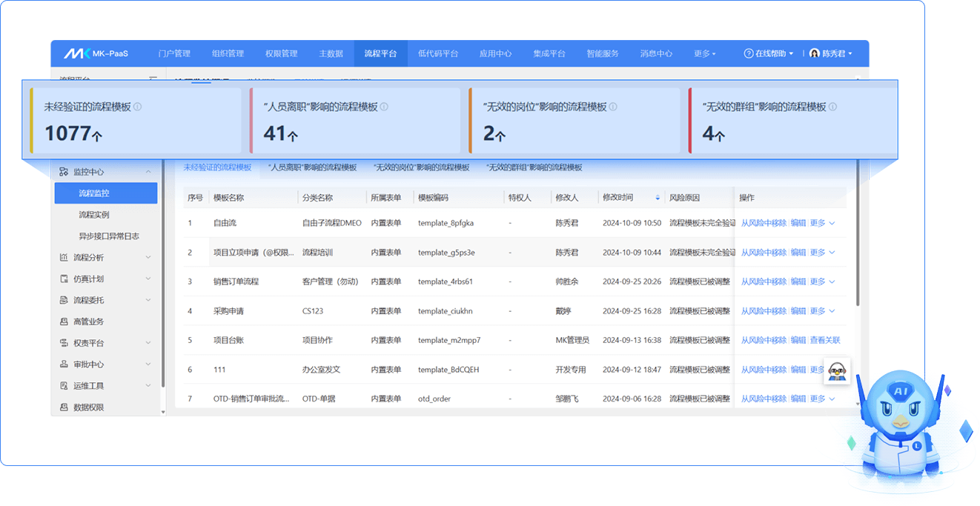This screenshot has height=506, width=980.
Task: Click sort arrows on 修改时间 column
Action: click(658, 198)
